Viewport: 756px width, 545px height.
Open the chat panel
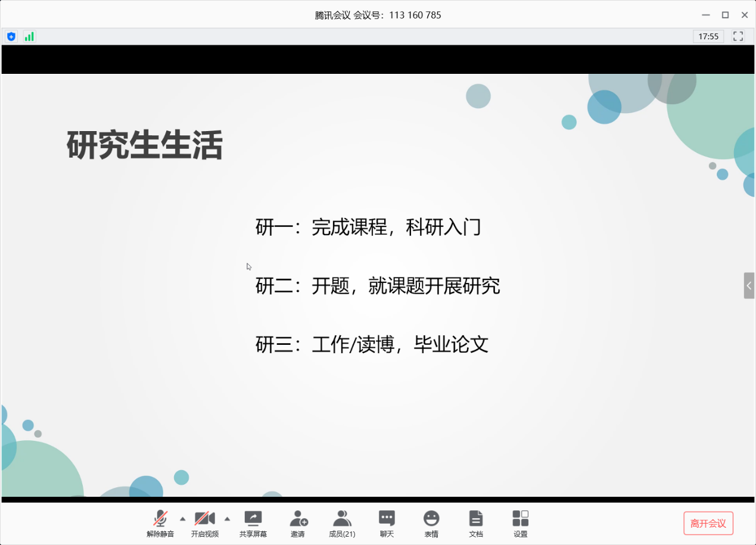click(386, 523)
